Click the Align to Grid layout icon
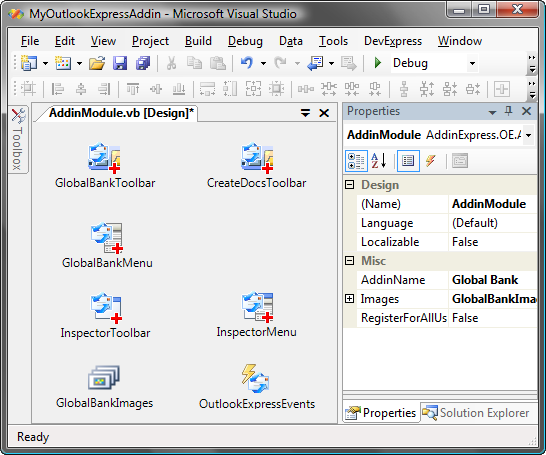Image resolution: width=546 pixels, height=455 pixels. pyautogui.click(x=28, y=89)
